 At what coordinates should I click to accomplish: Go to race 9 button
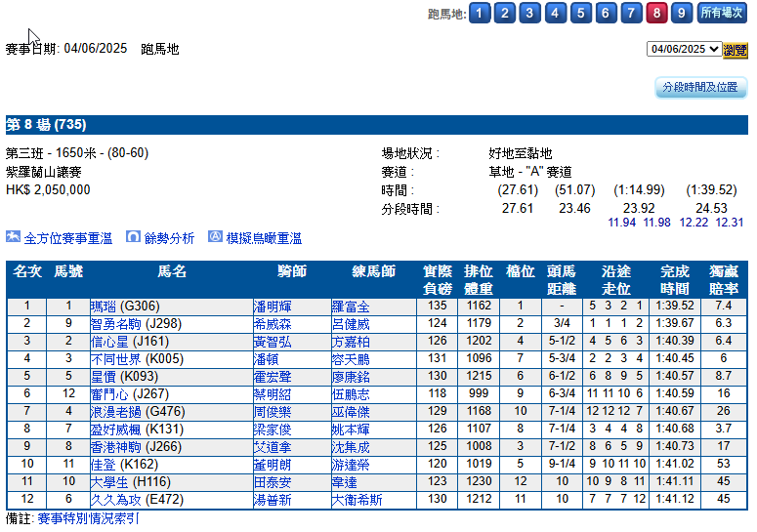(x=682, y=13)
